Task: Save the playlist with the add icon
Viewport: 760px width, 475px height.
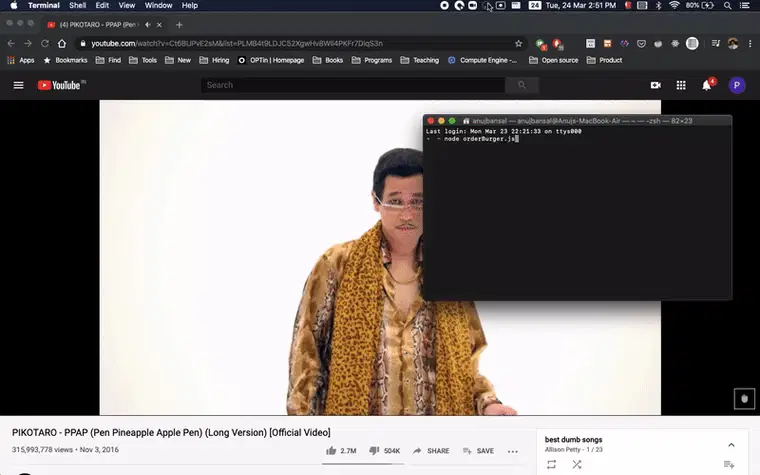Action: [x=729, y=464]
